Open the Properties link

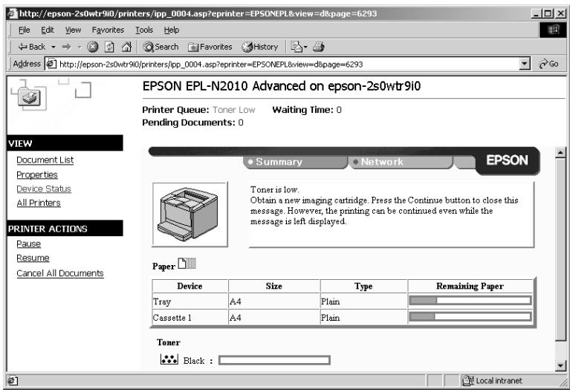click(37, 174)
